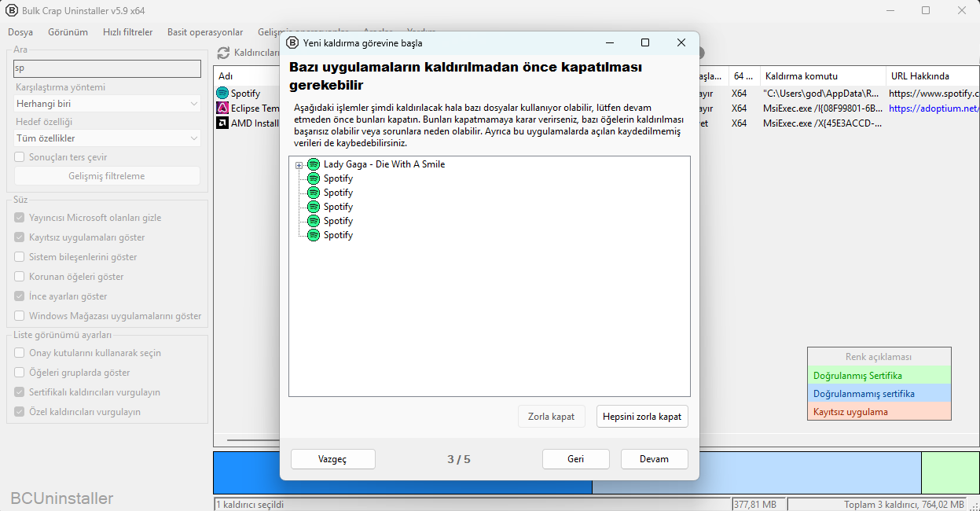Click the Doğrulanmış Sertifika green legend swatch
Image resolution: width=980 pixels, height=511 pixels.
(x=879, y=375)
